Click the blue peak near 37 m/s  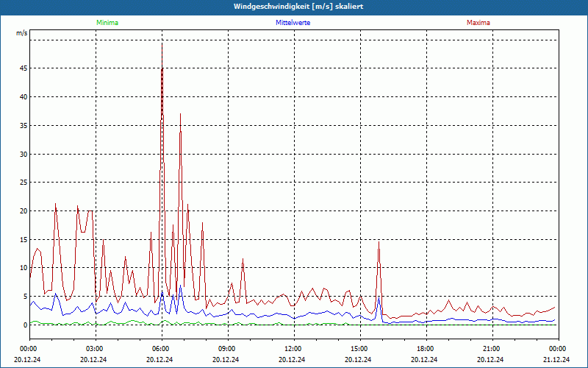click(180, 115)
